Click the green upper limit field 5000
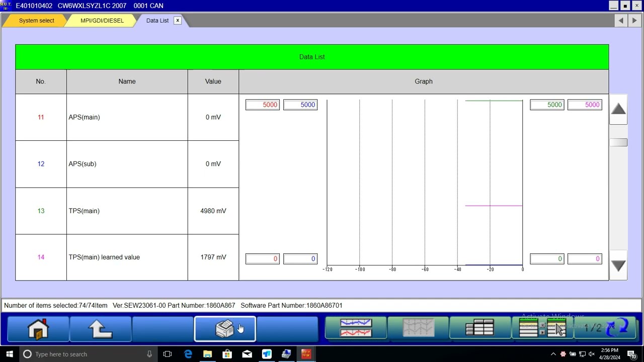The image size is (644, 362). pyautogui.click(x=547, y=105)
